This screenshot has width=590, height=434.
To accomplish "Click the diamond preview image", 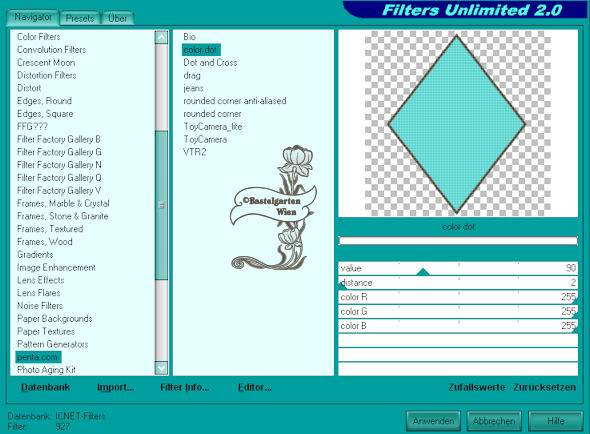I will click(x=458, y=123).
